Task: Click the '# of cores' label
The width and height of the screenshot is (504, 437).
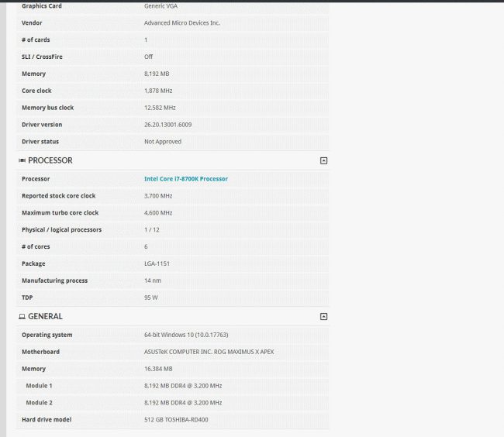Action: click(x=36, y=246)
